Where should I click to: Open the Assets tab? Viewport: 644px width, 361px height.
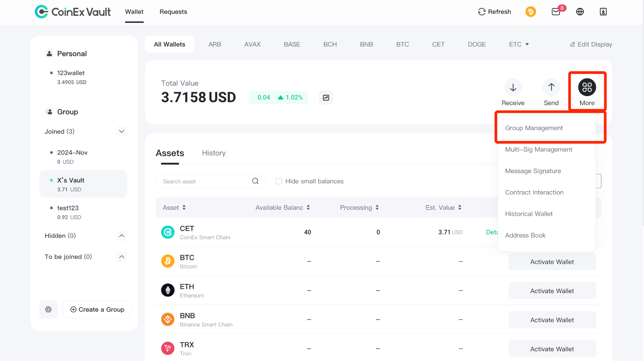click(170, 153)
